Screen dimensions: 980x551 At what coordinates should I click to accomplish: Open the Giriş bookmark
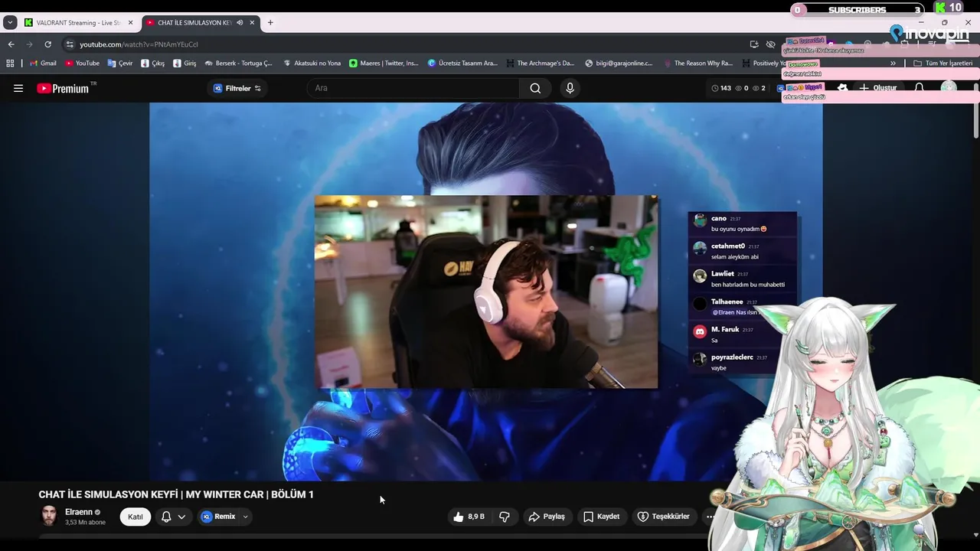tap(185, 64)
